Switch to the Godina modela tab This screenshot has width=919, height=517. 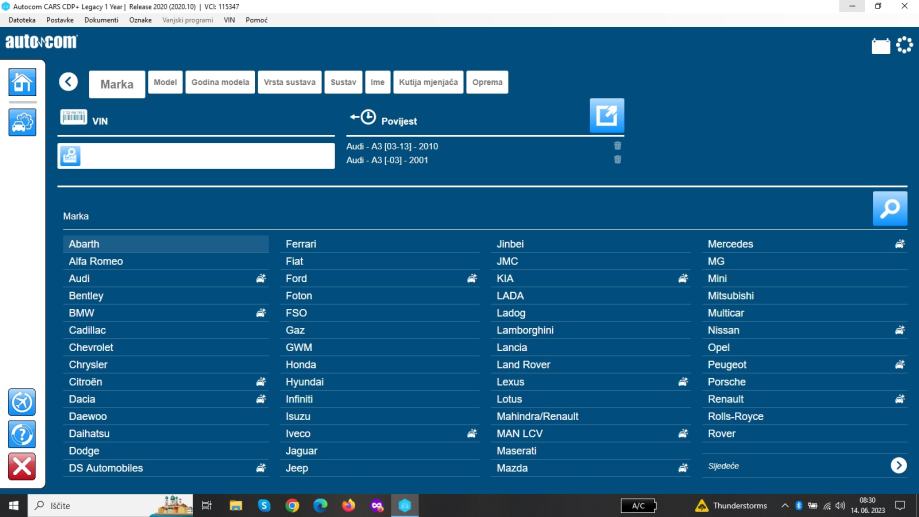click(x=220, y=82)
